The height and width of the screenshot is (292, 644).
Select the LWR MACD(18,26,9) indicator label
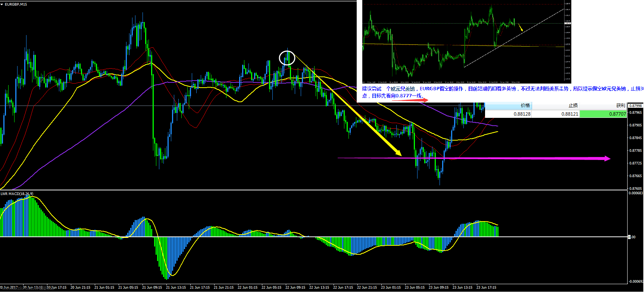click(17, 194)
